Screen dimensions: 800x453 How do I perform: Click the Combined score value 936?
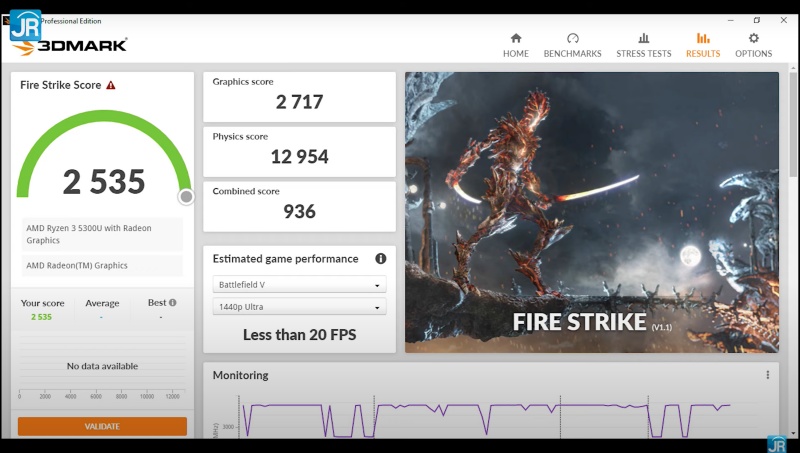tap(299, 211)
